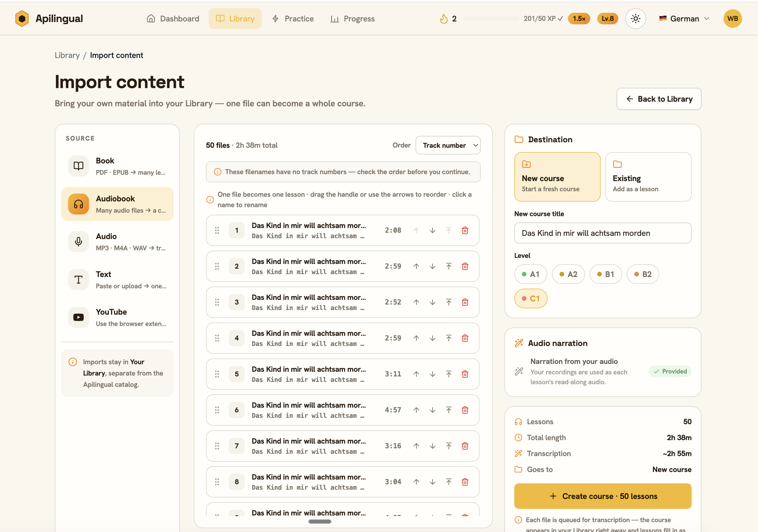Open the Library tab
Viewport: 758px width, 532px height.
[235, 19]
